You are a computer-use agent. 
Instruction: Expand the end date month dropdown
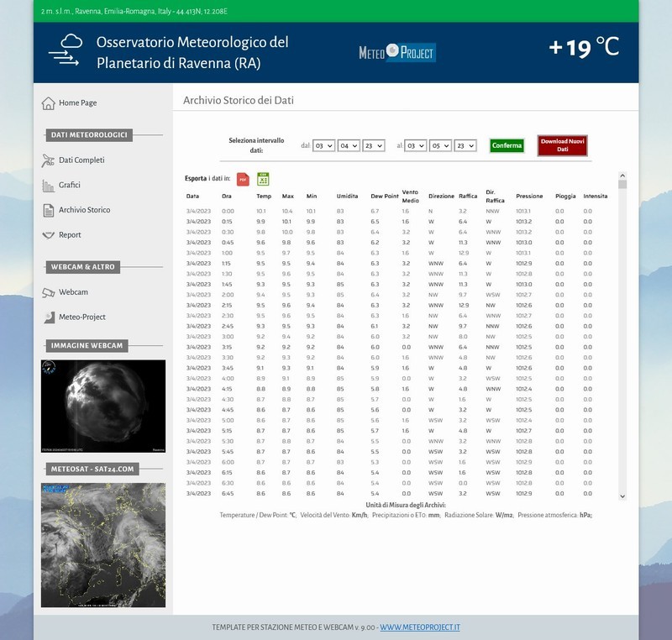(x=440, y=145)
